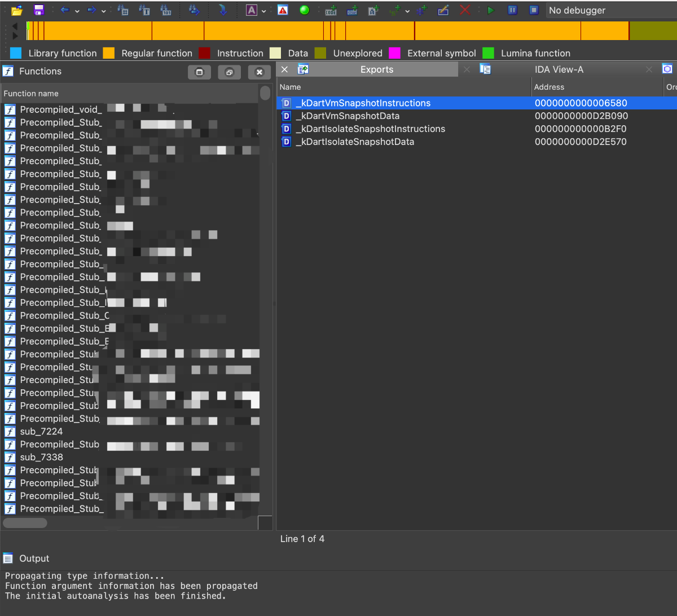Expand the dropdown beside the 's+' icon
Viewport: 677px width, 616px height.
tap(407, 11)
